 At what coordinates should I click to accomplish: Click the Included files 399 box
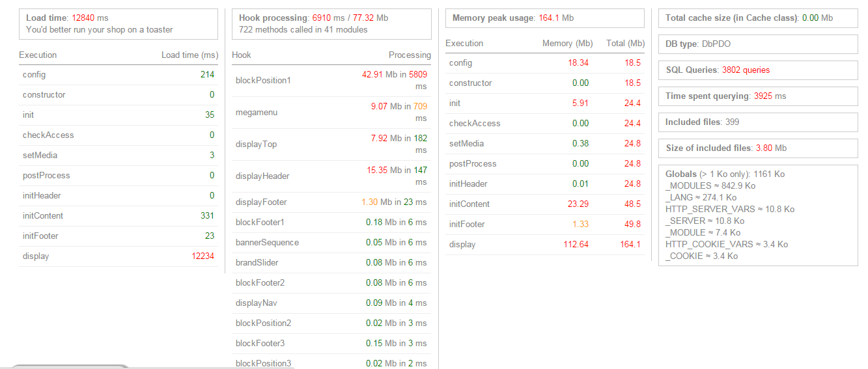[x=758, y=122]
